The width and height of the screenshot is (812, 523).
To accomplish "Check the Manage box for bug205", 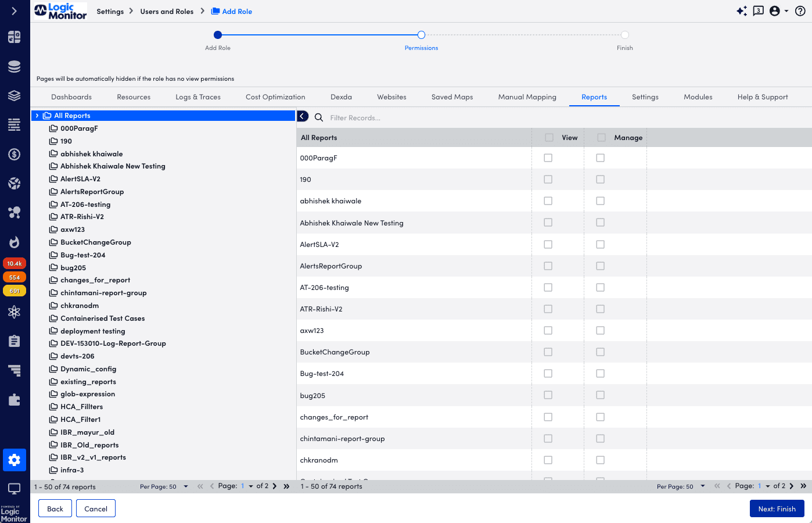I will click(x=600, y=395).
